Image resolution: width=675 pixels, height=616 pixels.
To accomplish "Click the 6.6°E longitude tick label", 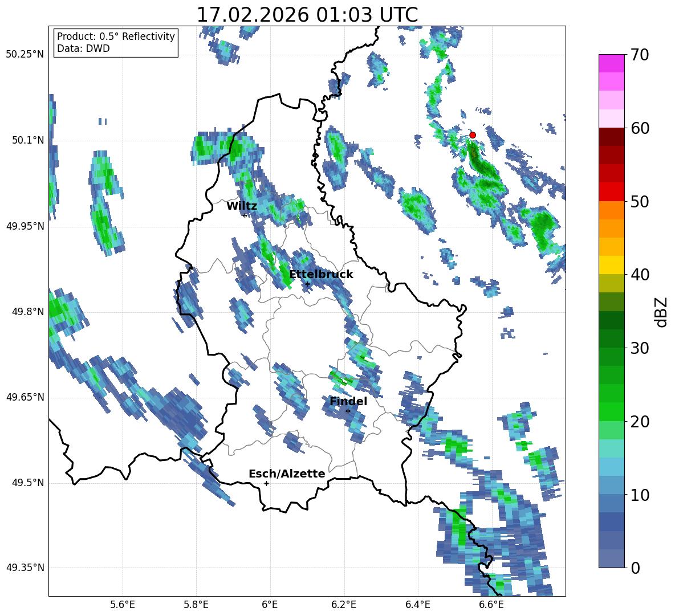I will tap(491, 605).
